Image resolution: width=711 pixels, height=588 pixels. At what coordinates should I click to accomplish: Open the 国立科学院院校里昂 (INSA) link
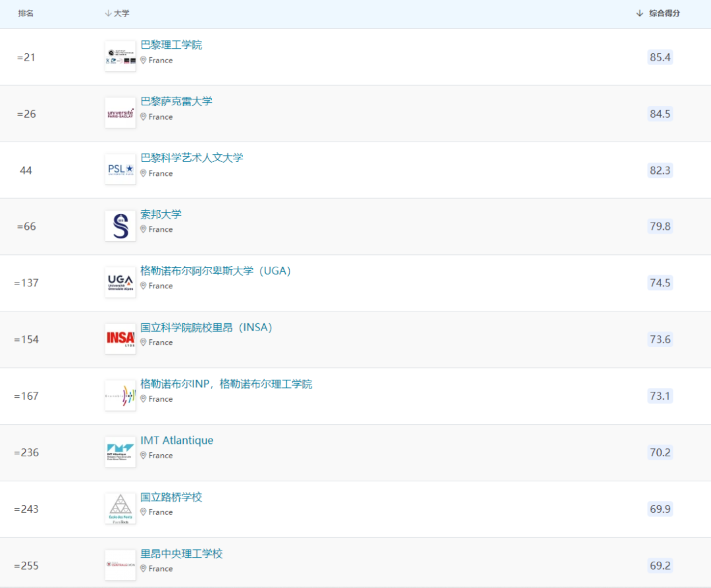point(206,327)
